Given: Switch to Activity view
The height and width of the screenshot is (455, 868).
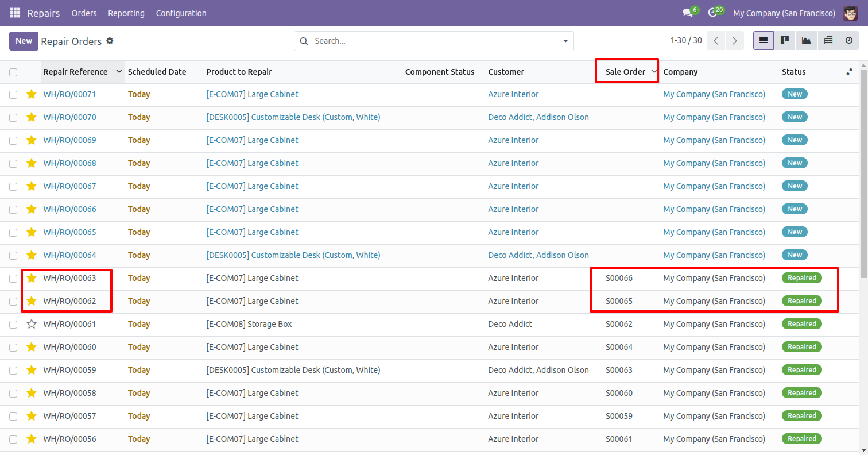Looking at the screenshot, I should (x=849, y=41).
